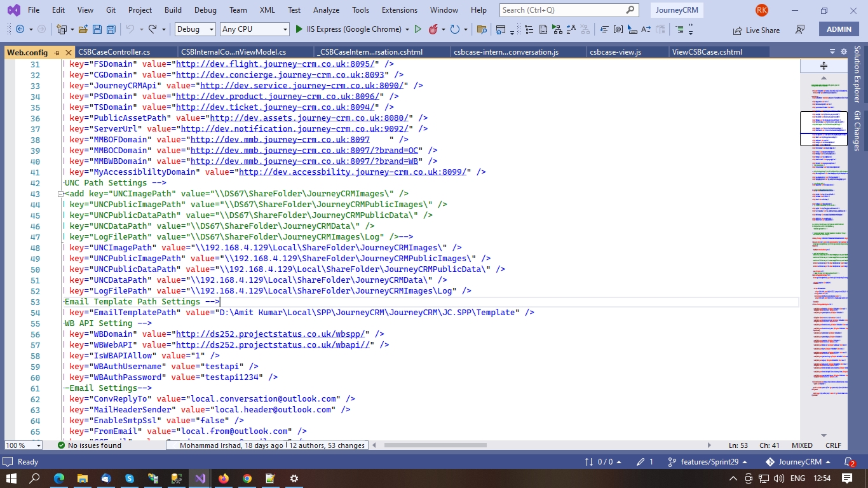Open the Solution Explorer side tab
Viewport: 868px width, 488px height.
point(857,74)
